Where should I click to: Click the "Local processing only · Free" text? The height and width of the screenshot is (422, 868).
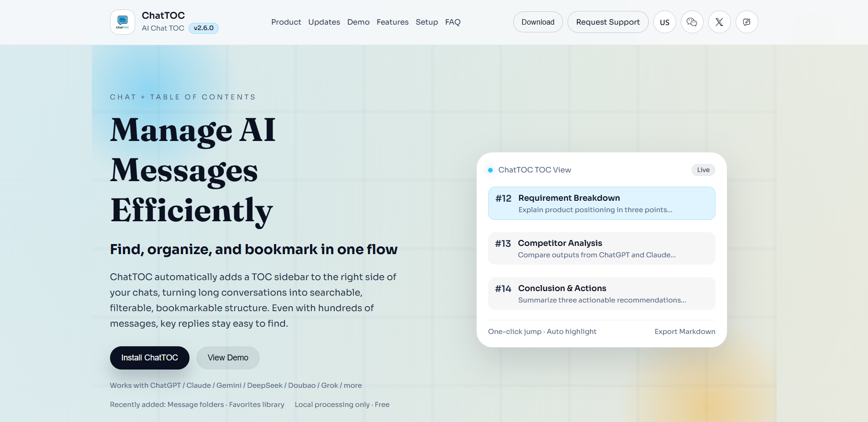[x=342, y=405]
